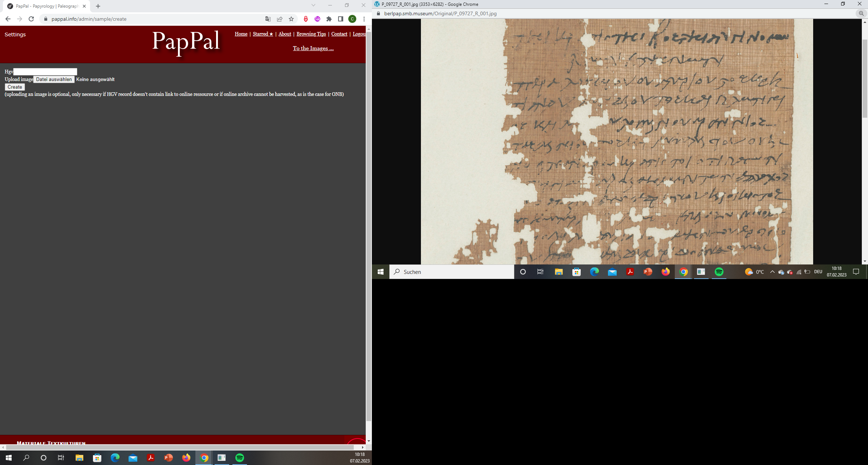
Task: Click the DEU keyboard language indicator
Action: 818,272
